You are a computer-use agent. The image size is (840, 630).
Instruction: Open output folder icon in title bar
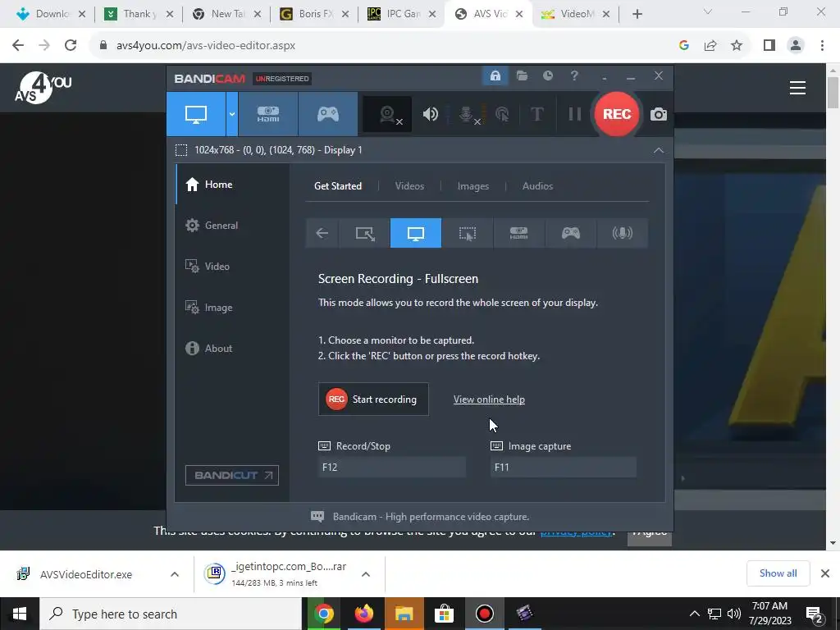[522, 76]
